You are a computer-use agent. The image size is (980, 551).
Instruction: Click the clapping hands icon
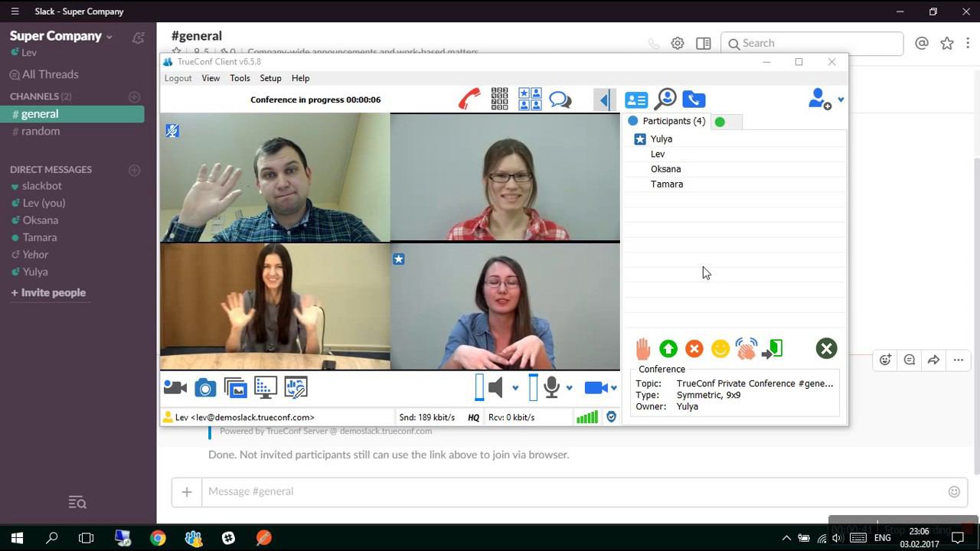(x=746, y=349)
